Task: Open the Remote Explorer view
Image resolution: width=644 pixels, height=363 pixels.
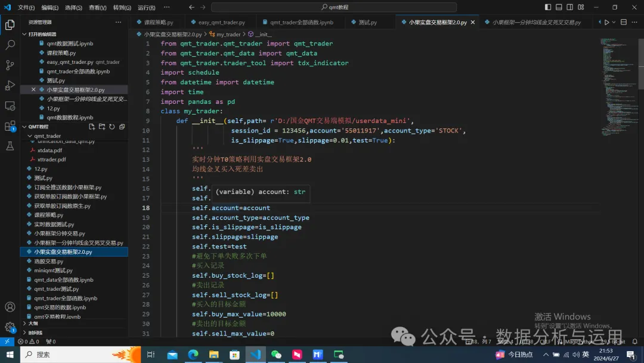Action: (x=10, y=106)
